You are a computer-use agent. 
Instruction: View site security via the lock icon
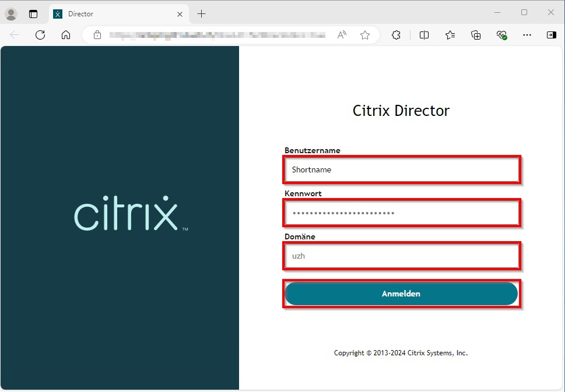click(x=97, y=35)
